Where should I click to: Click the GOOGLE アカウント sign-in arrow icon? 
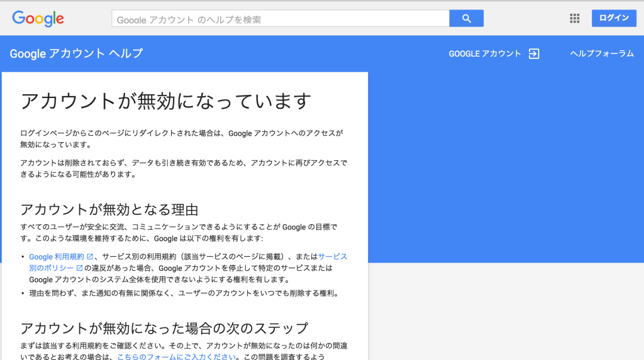pyautogui.click(x=534, y=54)
